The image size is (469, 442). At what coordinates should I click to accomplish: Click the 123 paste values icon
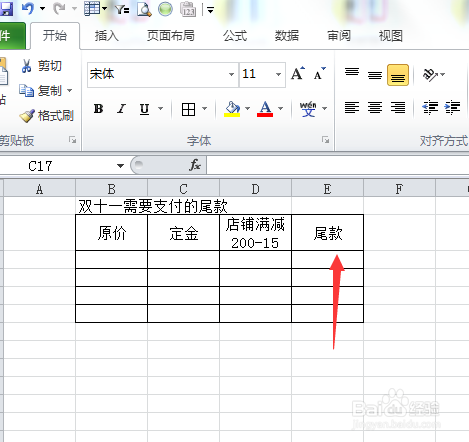188,9
